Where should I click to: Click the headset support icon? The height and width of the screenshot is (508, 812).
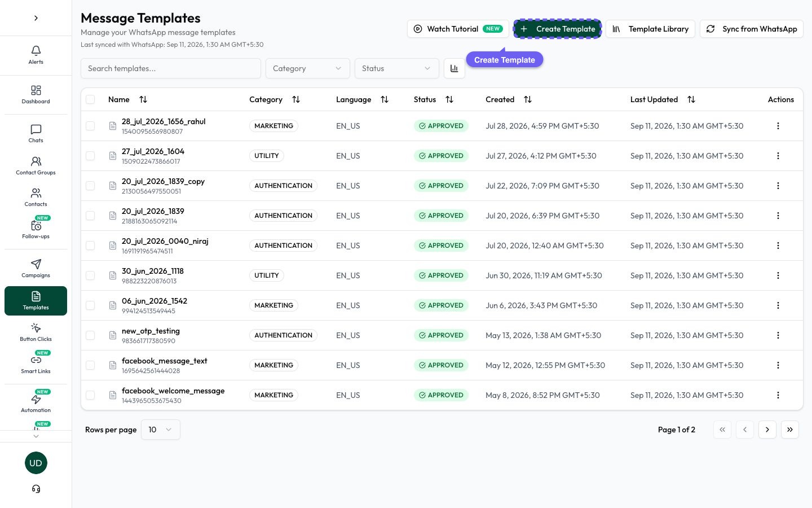pos(36,489)
